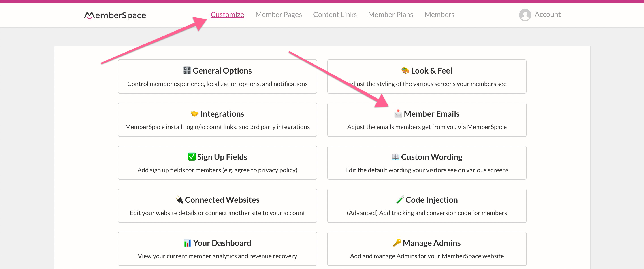Open Code Injection heading

tap(431, 200)
